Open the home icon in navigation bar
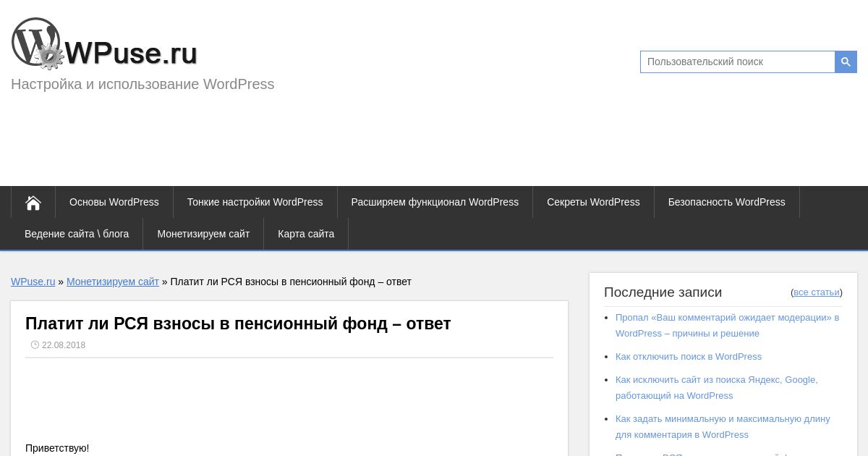Image resolution: width=868 pixels, height=456 pixels. tap(33, 203)
